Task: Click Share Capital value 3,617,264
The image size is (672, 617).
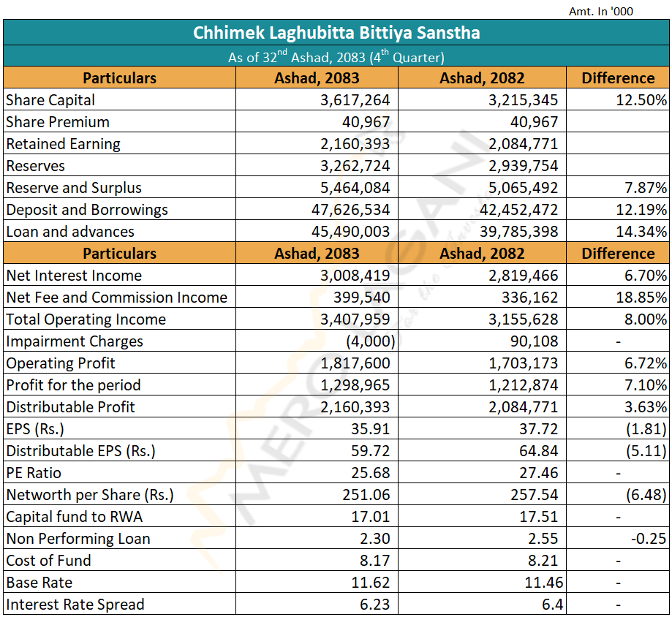Action: pos(355,100)
